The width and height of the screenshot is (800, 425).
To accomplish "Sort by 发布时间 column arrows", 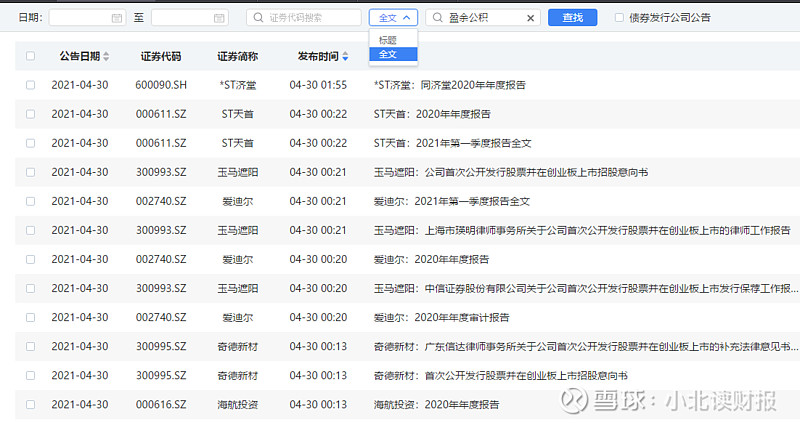I will pos(345,57).
